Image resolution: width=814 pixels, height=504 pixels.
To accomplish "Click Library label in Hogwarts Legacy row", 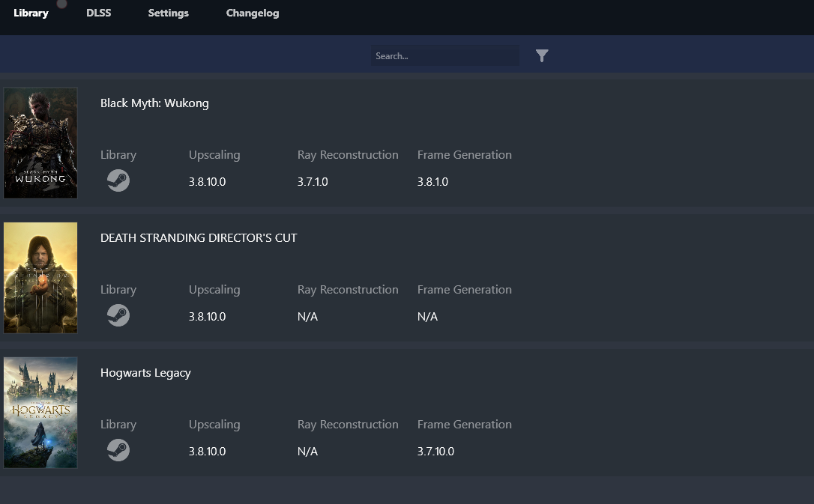I will [x=118, y=425].
